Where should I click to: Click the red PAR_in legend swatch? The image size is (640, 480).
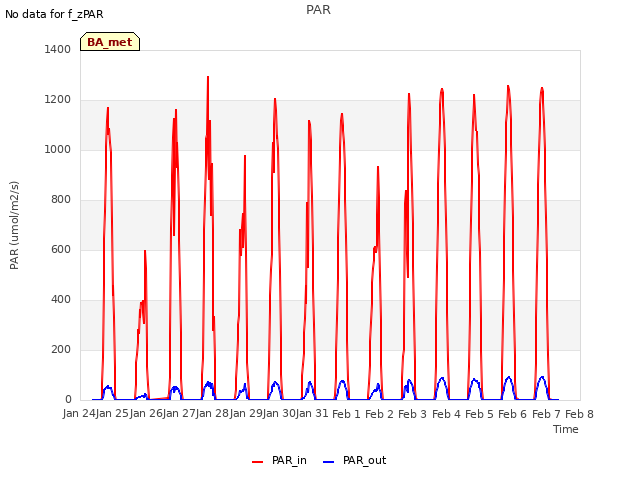pyautogui.click(x=258, y=462)
